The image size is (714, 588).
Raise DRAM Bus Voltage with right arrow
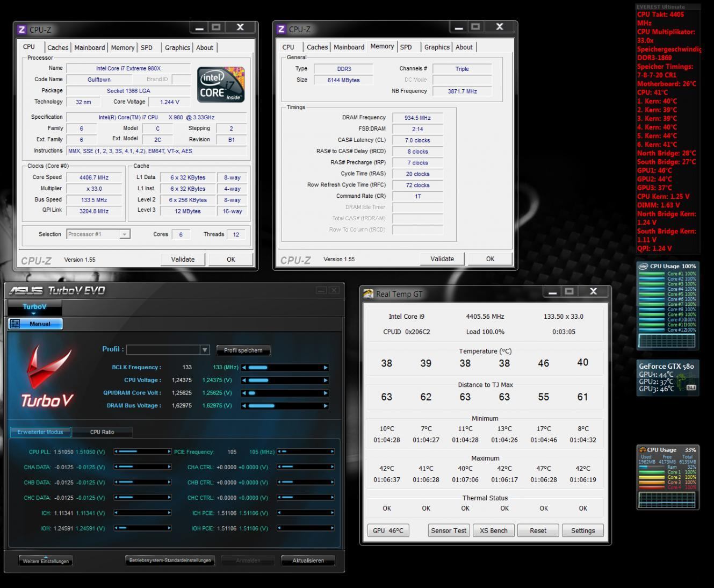pyautogui.click(x=325, y=406)
